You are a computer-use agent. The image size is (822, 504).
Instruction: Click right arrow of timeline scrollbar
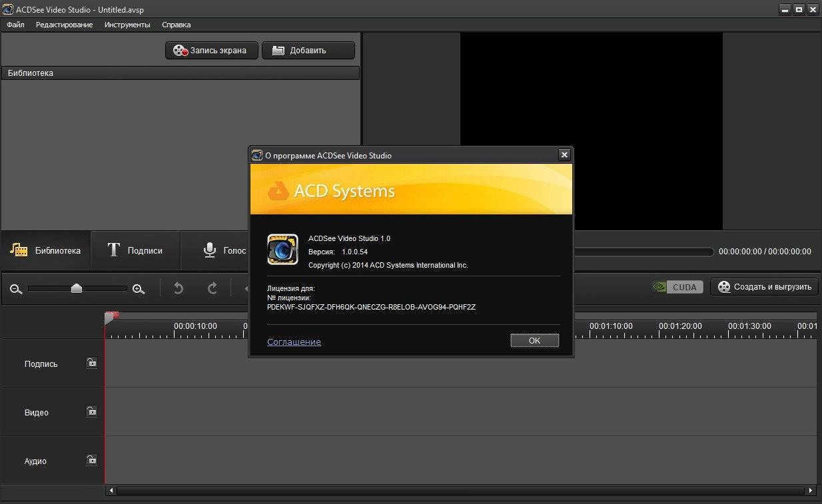click(x=811, y=491)
